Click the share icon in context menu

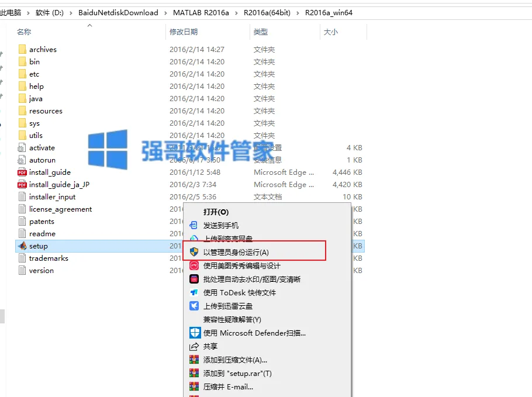pos(194,347)
